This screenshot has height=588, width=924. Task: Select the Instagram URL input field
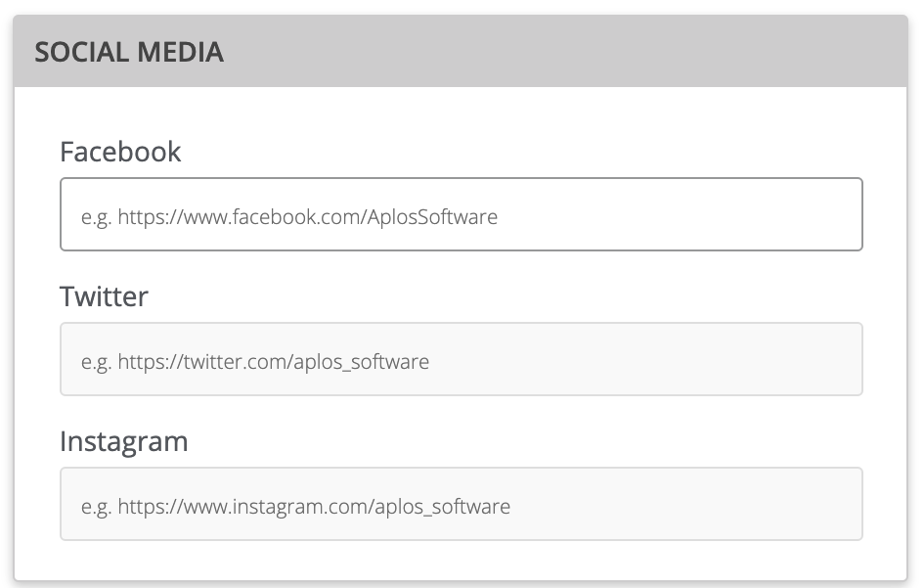click(x=461, y=504)
